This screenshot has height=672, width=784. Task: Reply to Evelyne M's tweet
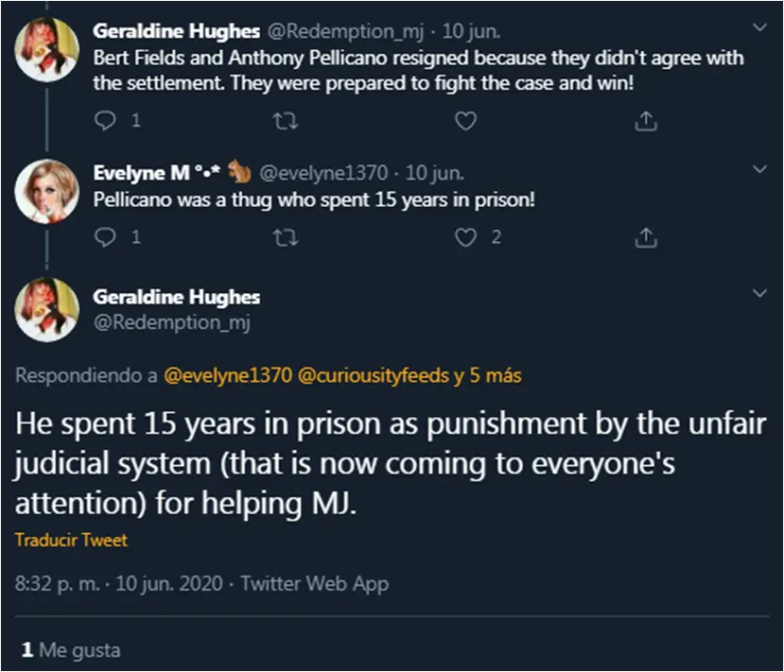[106, 237]
